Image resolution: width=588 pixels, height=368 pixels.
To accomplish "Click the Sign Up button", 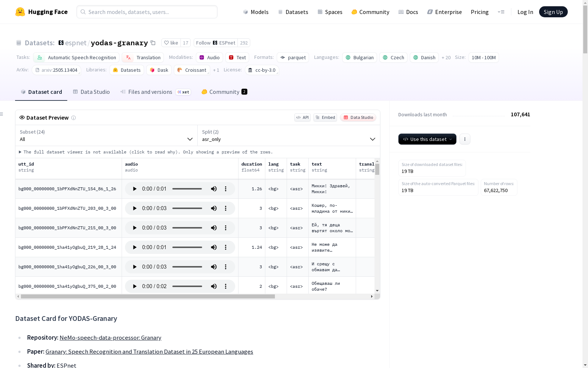I will tap(553, 12).
